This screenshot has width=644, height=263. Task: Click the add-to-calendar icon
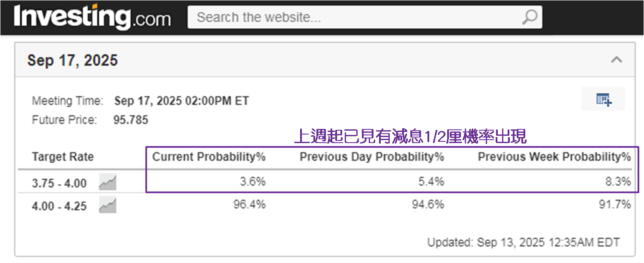point(604,99)
